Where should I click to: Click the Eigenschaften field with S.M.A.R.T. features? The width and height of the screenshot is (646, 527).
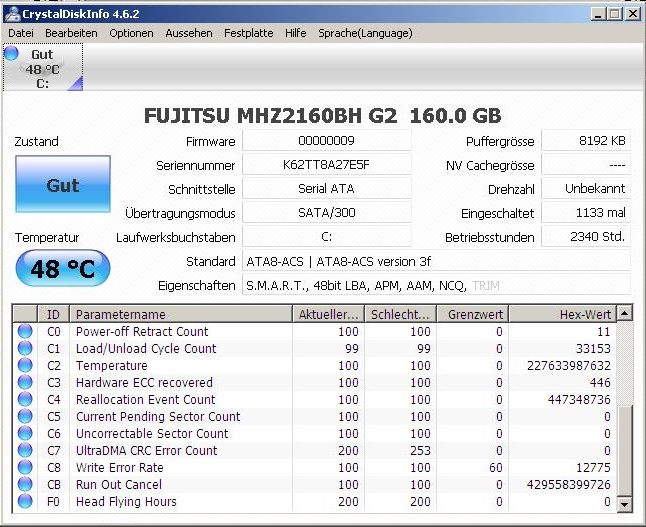(x=436, y=286)
